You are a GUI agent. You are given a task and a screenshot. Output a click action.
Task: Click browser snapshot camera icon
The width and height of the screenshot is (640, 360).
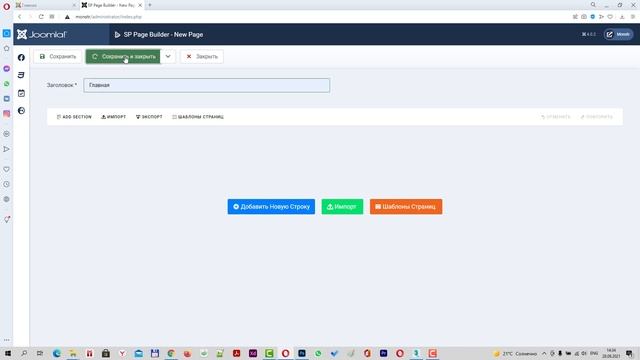[x=584, y=17]
